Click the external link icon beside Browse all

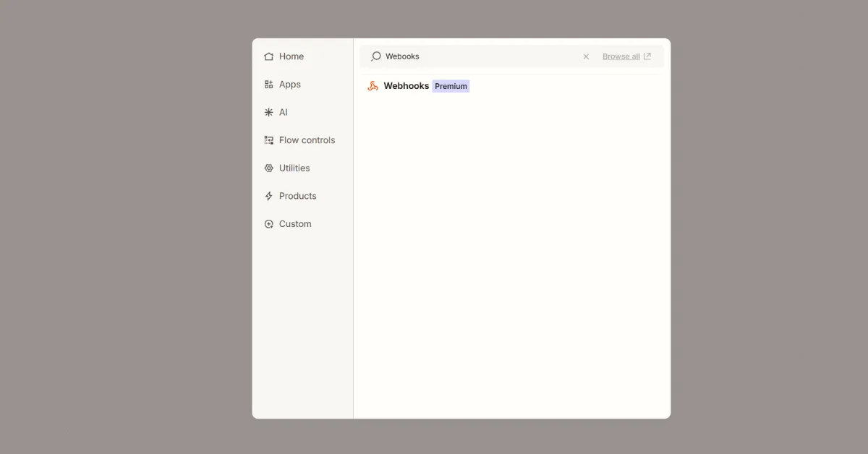coord(647,56)
